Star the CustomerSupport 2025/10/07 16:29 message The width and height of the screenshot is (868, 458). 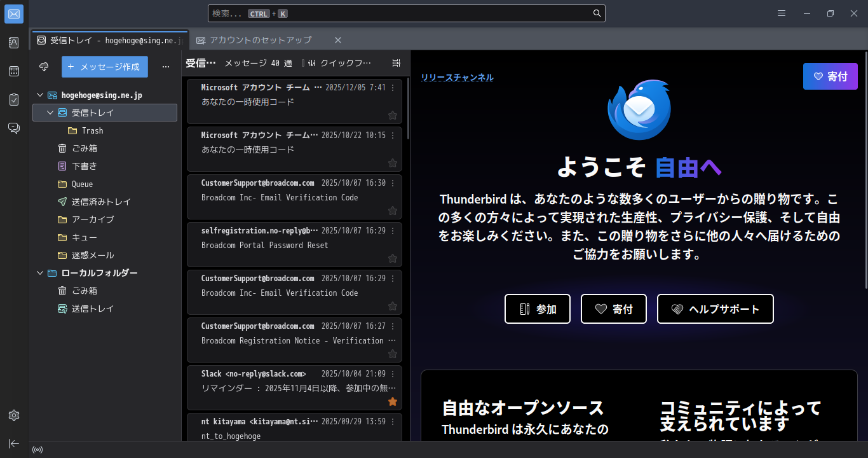point(393,306)
